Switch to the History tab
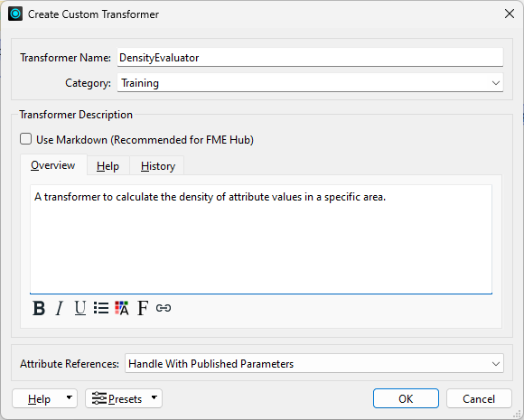Image resolution: width=524 pixels, height=420 pixels. pyautogui.click(x=158, y=166)
